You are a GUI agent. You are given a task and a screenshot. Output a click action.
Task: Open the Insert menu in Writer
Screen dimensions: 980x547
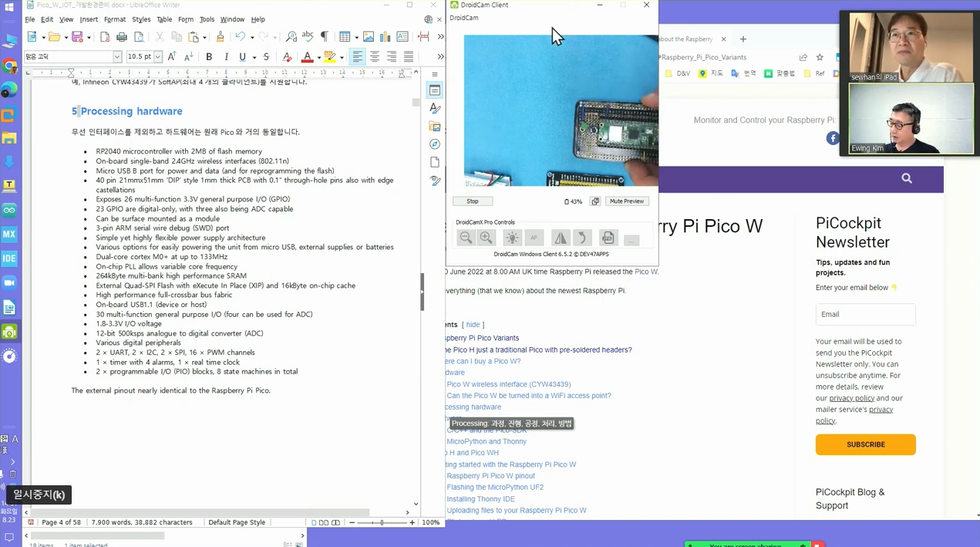(89, 19)
